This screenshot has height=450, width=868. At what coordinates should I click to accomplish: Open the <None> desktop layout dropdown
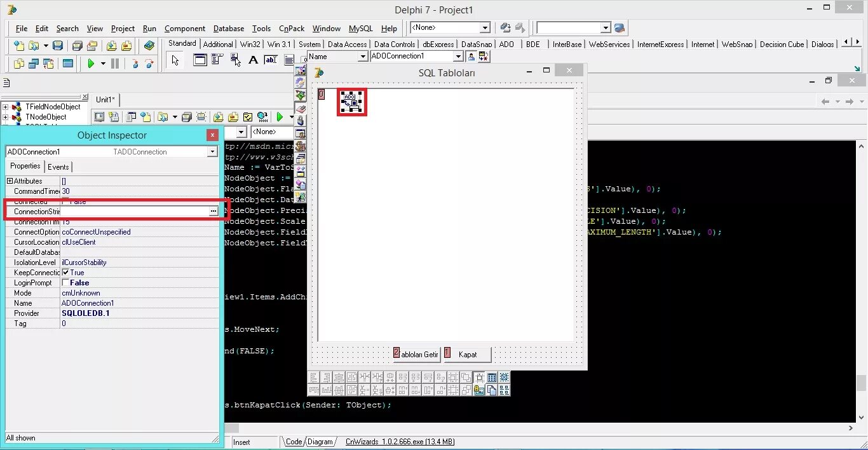(x=485, y=28)
